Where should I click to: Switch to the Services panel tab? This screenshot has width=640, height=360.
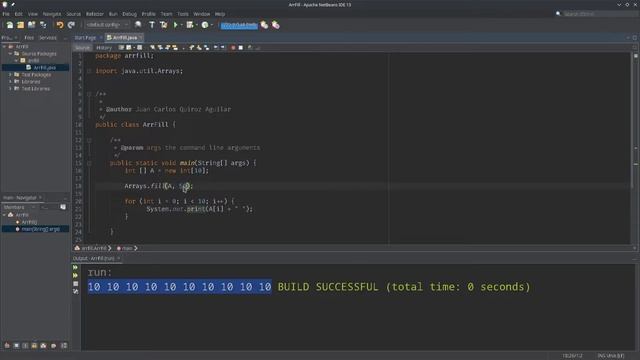tap(47, 38)
